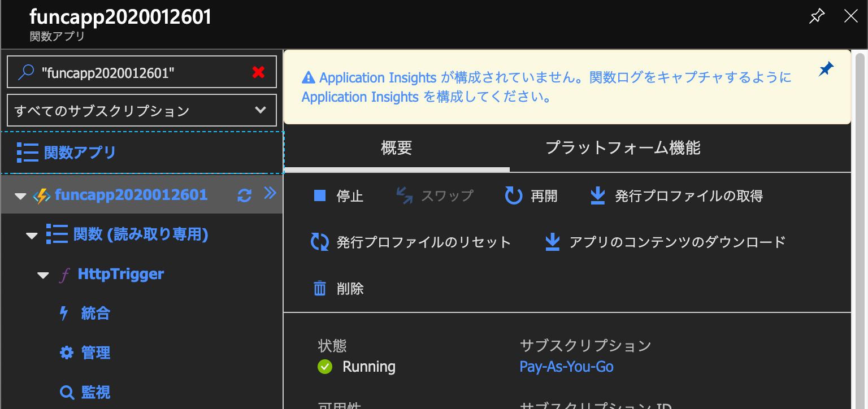Collapse the funcapp2020012601 tree node
This screenshot has height=409, width=868.
pos(20,196)
